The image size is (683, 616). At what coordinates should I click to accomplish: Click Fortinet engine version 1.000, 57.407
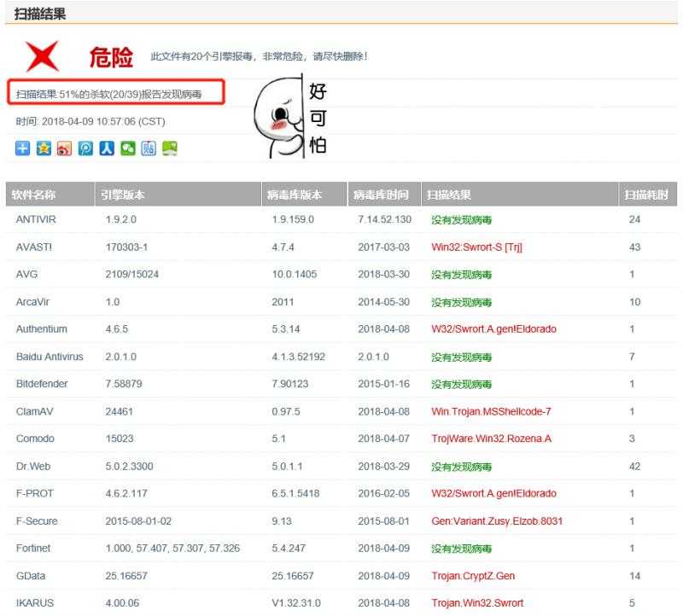pyautogui.click(x=172, y=548)
